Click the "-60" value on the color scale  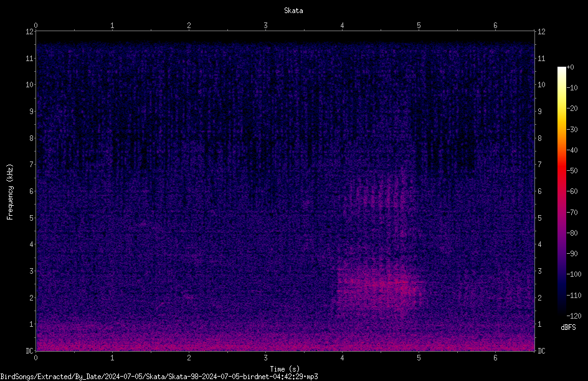[572, 191]
